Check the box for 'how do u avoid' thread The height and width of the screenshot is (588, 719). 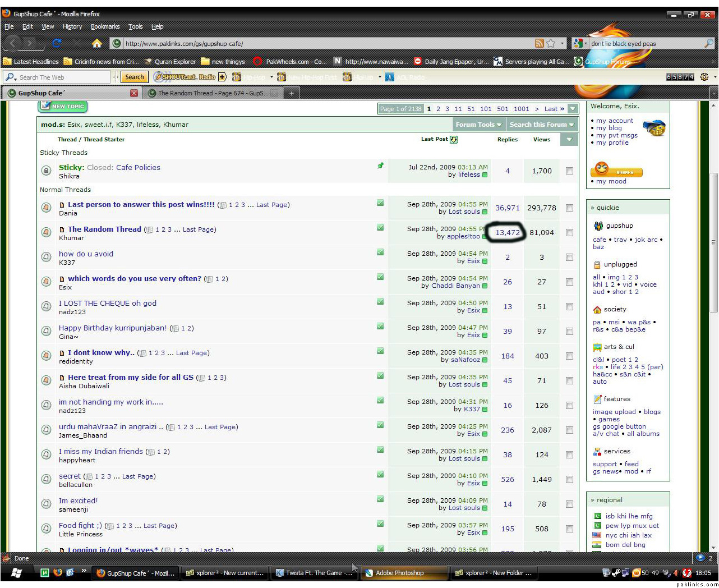click(569, 258)
